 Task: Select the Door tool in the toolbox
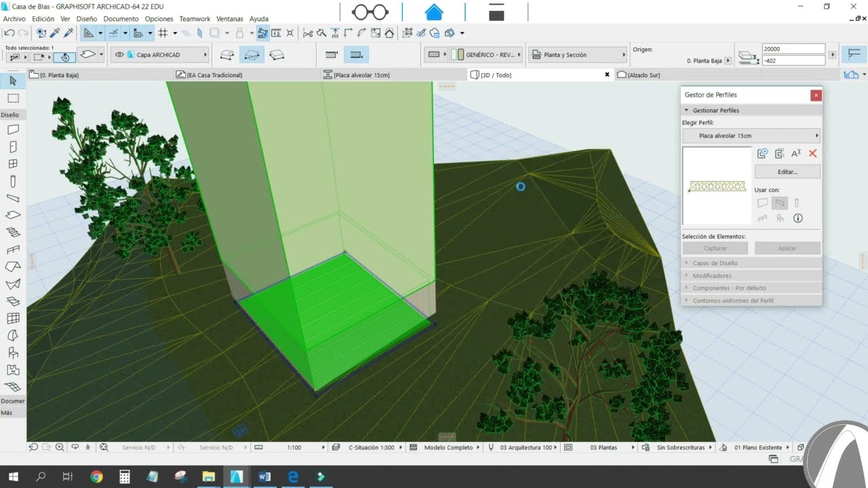pyautogui.click(x=13, y=146)
